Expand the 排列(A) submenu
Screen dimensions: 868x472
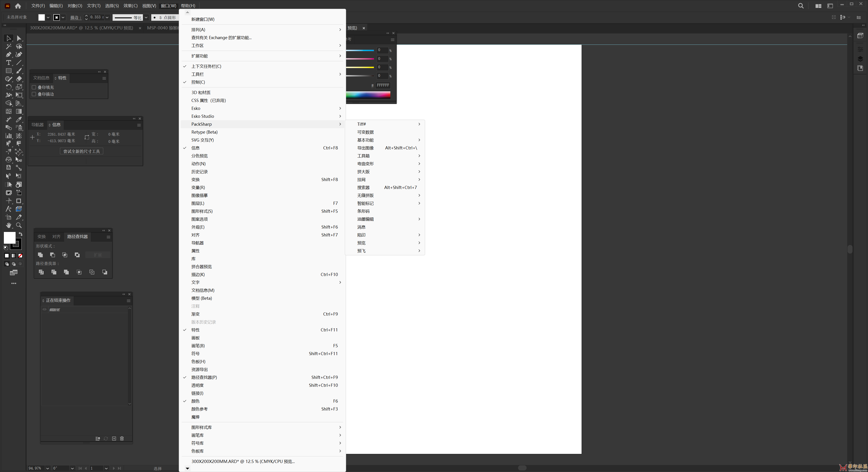pos(262,30)
